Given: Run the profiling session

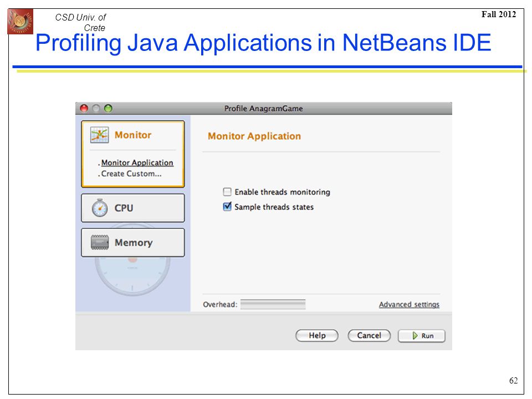Looking at the screenshot, I should 421,336.
